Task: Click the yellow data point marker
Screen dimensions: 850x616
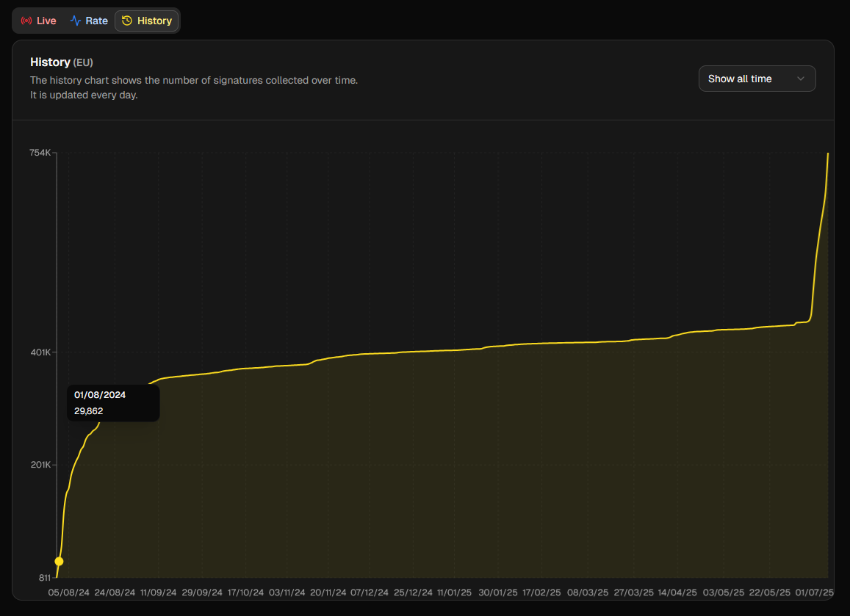Action: tap(59, 561)
